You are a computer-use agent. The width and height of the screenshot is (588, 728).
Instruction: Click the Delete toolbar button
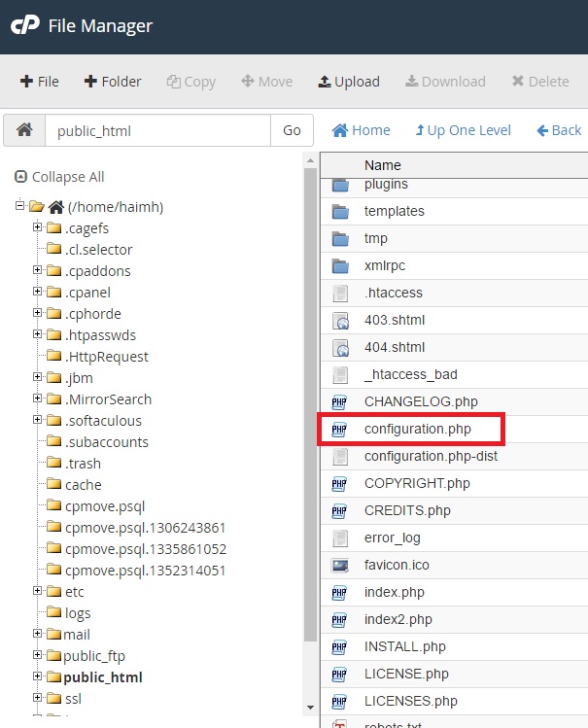540,82
